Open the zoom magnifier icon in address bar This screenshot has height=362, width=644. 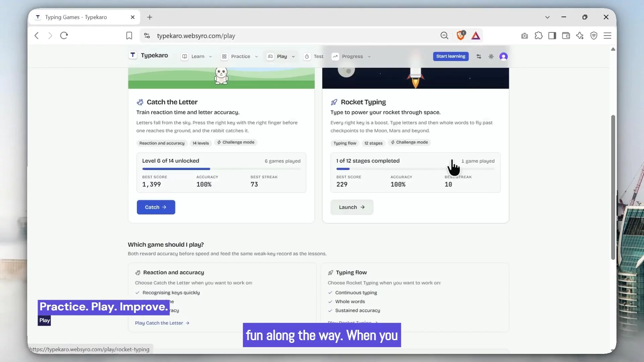click(x=444, y=36)
